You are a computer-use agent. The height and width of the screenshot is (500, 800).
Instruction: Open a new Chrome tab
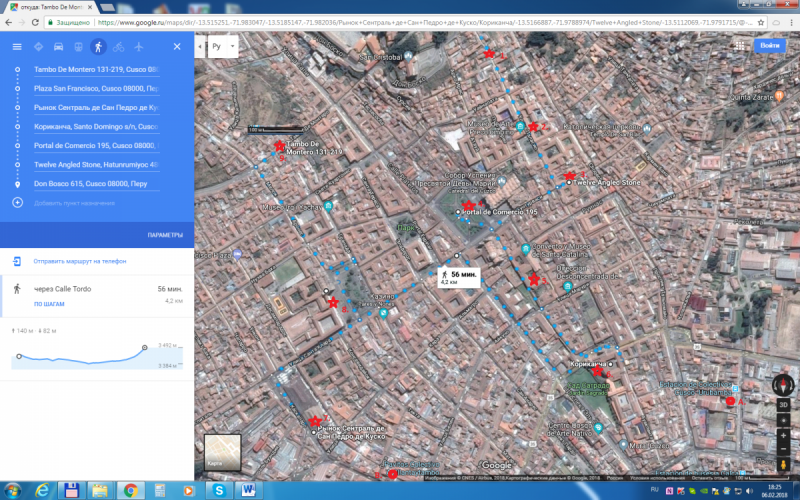click(x=107, y=7)
